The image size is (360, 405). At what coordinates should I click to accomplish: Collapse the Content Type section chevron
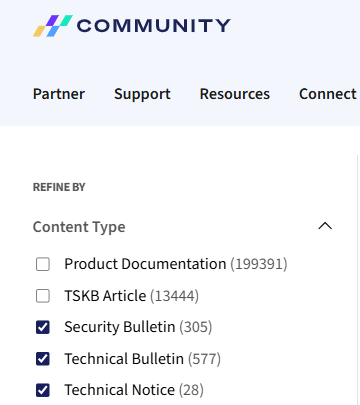tap(325, 226)
